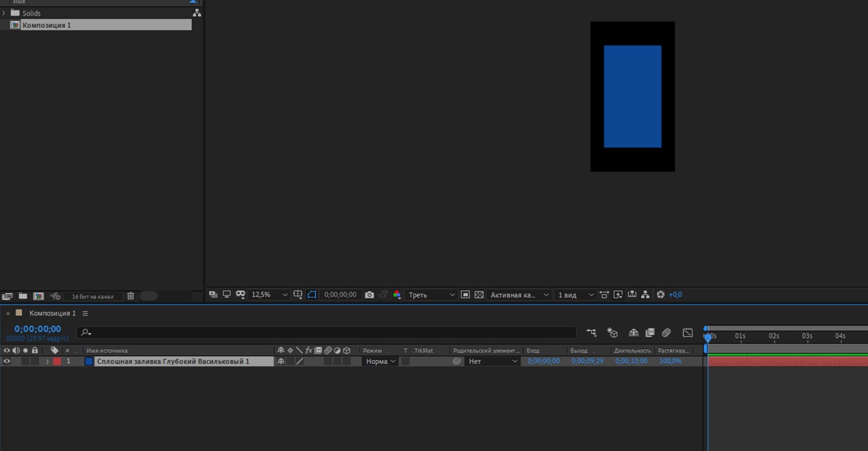Click the always preview this view icon
Screen dimensions: 868x451
point(213,295)
